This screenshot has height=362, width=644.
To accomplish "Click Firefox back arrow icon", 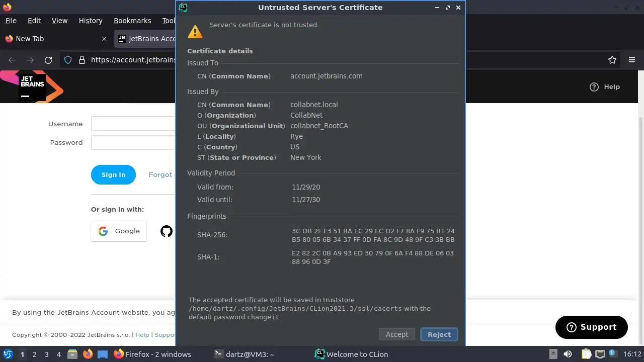I will tap(12, 60).
